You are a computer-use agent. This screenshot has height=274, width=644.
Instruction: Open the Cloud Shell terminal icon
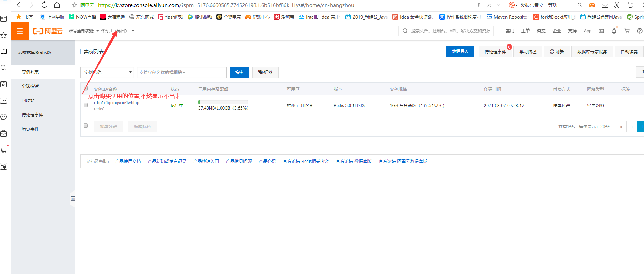pyautogui.click(x=601, y=31)
